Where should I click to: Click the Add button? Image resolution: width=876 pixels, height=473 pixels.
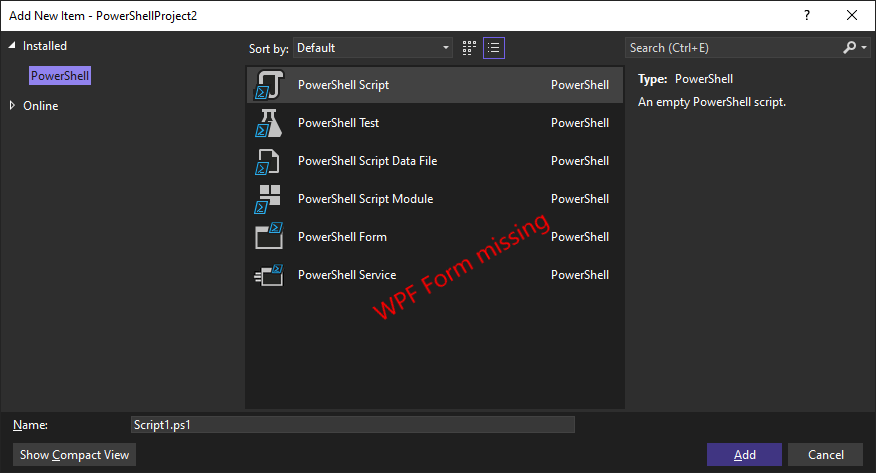tap(744, 455)
